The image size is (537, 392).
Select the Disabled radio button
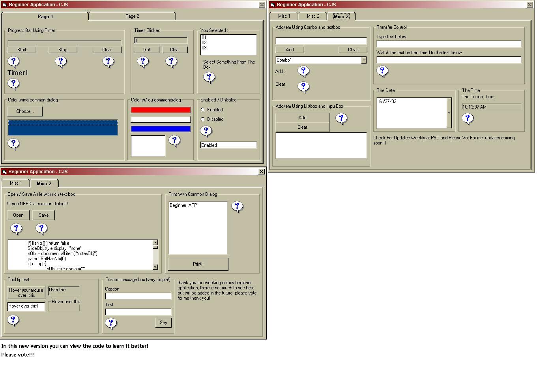pyautogui.click(x=203, y=119)
